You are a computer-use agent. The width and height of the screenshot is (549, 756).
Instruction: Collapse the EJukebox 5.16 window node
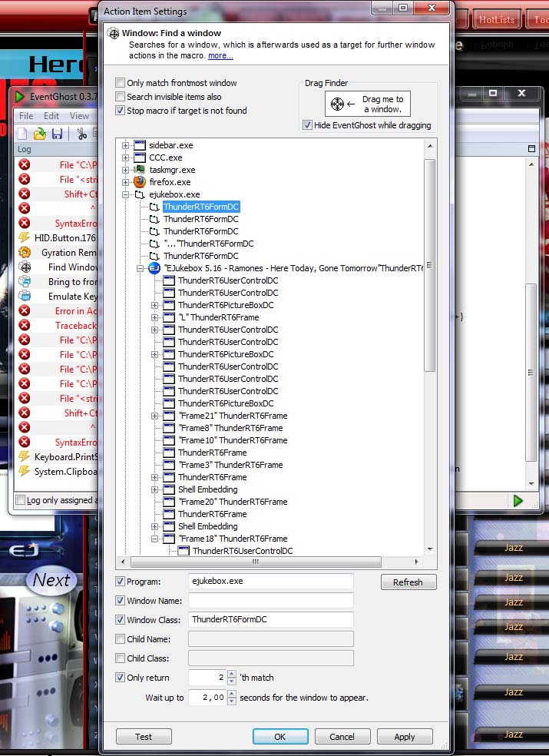coord(140,269)
